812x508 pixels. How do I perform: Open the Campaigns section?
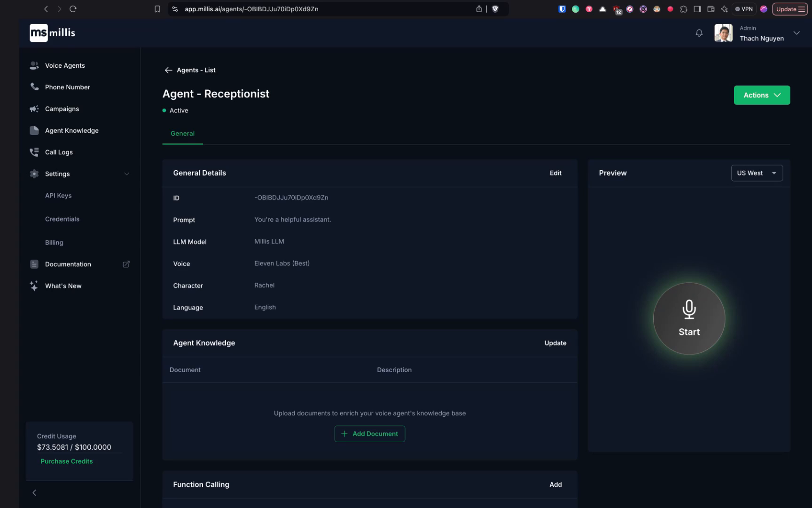tap(62, 109)
